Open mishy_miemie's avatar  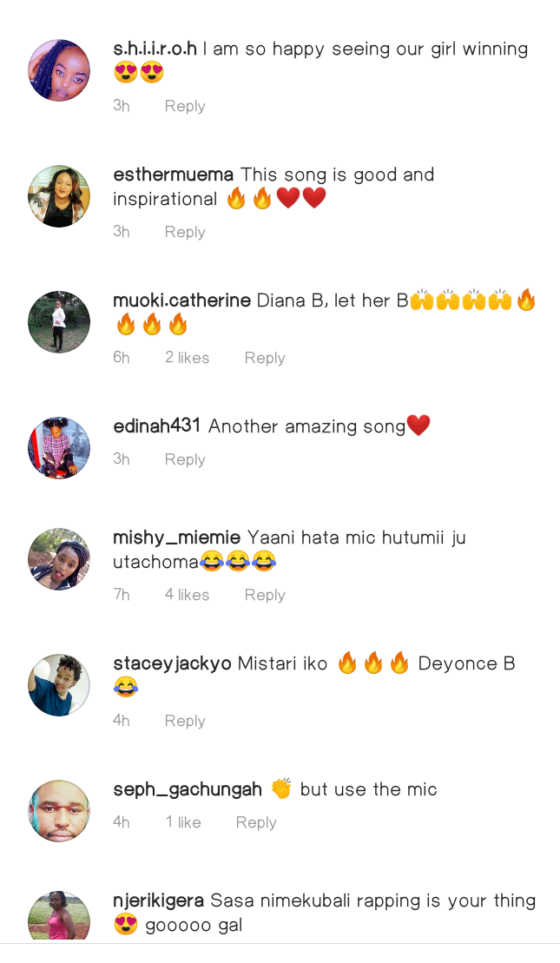pyautogui.click(x=59, y=559)
